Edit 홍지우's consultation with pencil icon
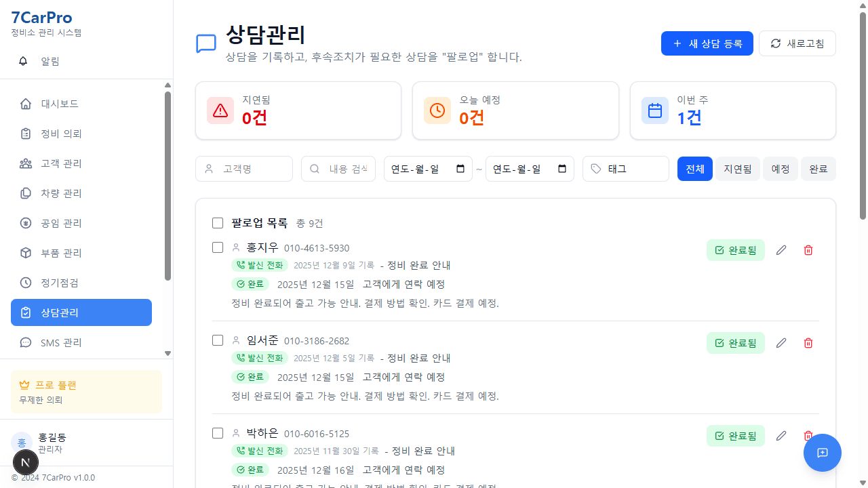The height and width of the screenshot is (488, 868). tap(781, 249)
